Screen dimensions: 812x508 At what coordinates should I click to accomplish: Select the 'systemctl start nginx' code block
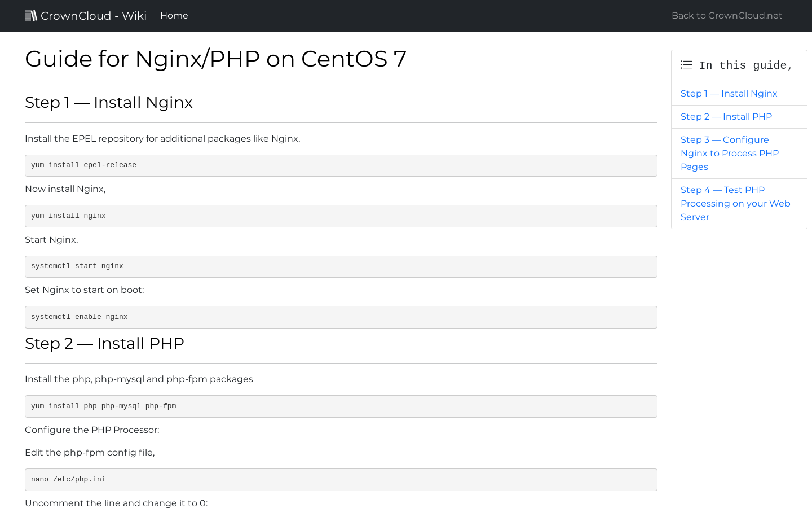(341, 266)
